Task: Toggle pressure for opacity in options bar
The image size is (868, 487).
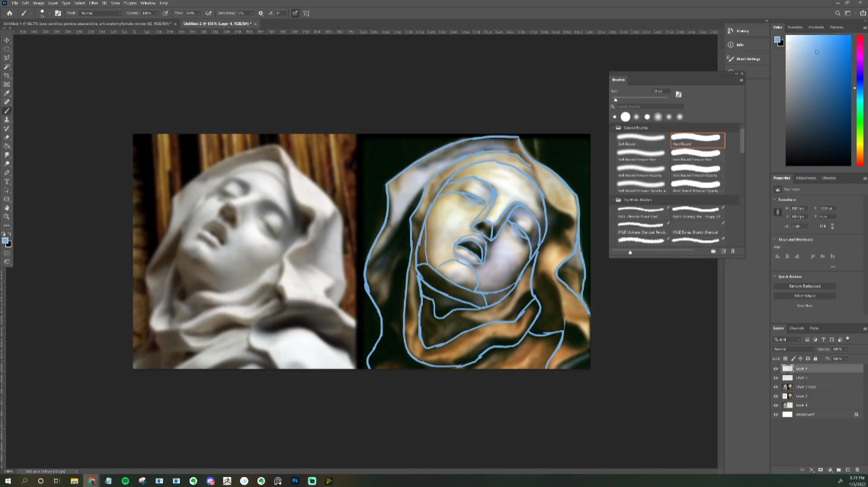Action: [165, 13]
